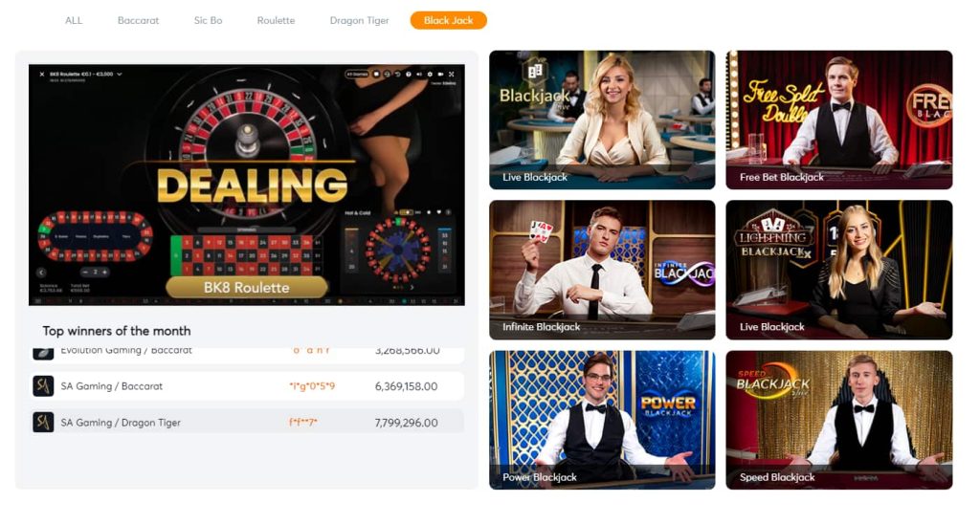Click the golden BK8 Roulette button
Viewport: 980px width, 524px height.
[x=247, y=287]
